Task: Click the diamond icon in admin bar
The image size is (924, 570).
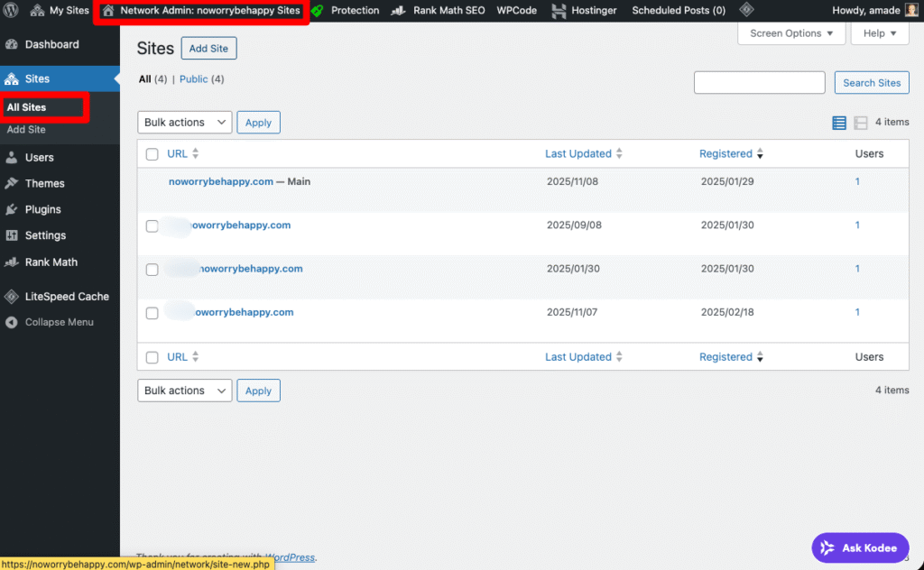Action: (746, 11)
